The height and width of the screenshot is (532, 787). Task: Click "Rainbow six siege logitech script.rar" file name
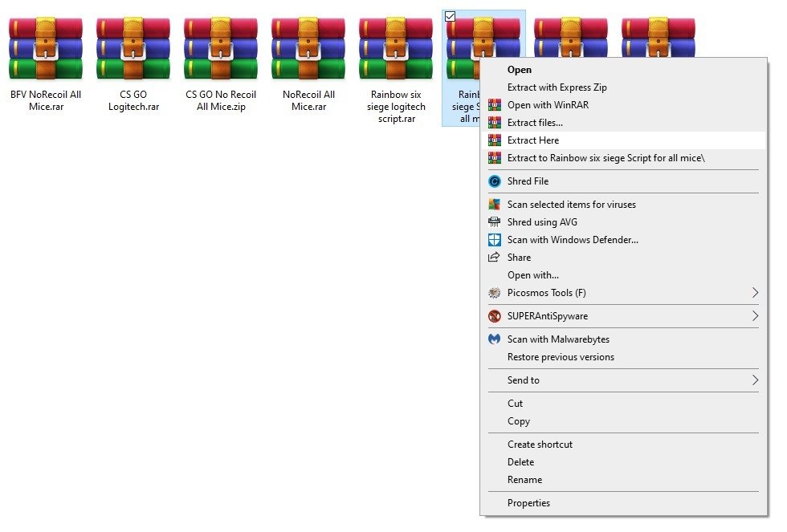click(x=396, y=106)
